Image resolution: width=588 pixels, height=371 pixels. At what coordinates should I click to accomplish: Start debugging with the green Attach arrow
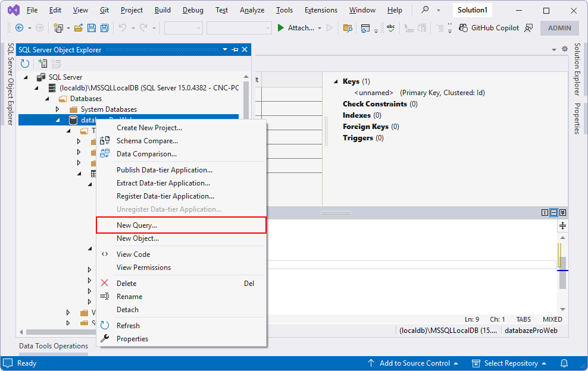pos(280,27)
